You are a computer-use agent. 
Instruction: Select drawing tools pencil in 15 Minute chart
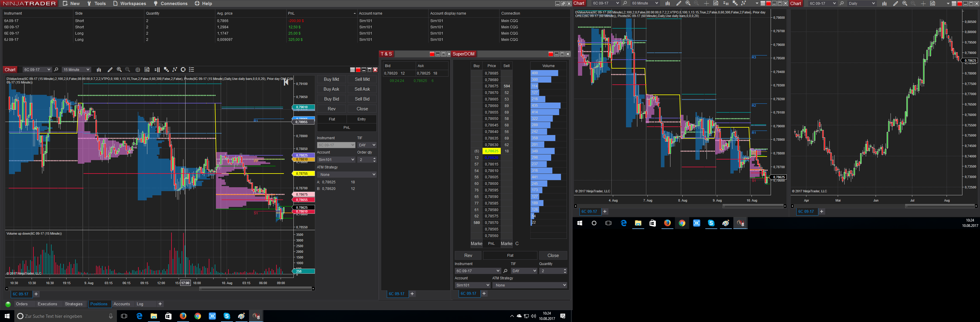click(x=110, y=69)
